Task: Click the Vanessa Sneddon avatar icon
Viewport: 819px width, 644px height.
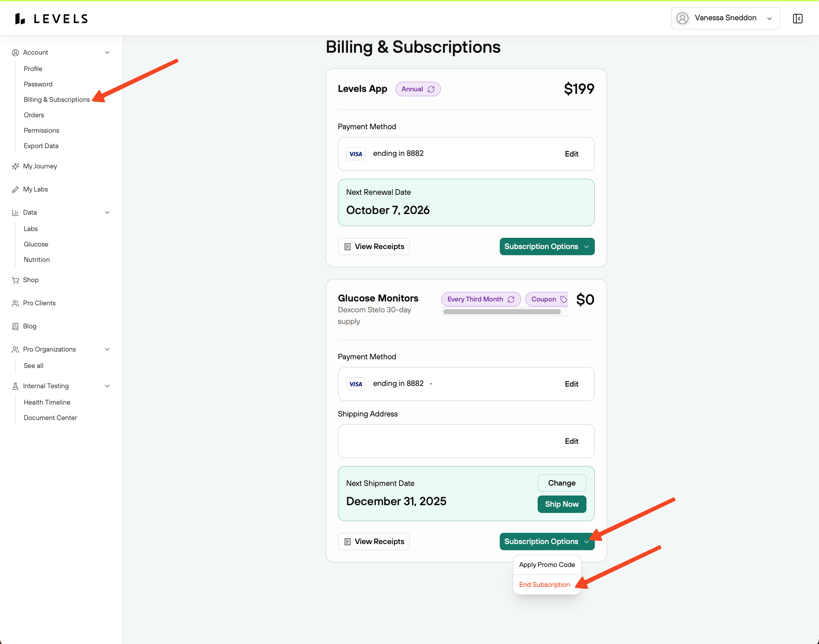Action: pyautogui.click(x=682, y=18)
